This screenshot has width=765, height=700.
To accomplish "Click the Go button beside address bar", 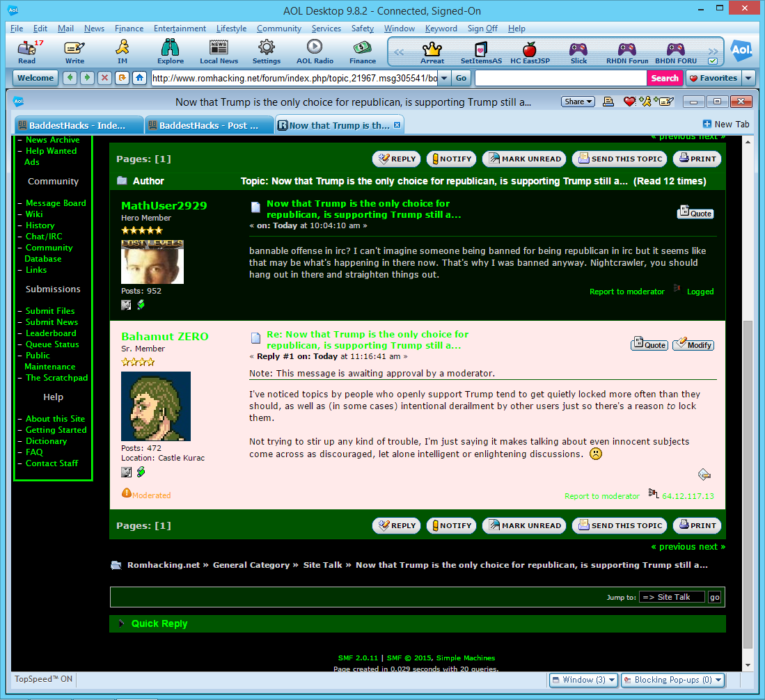I will [x=461, y=78].
